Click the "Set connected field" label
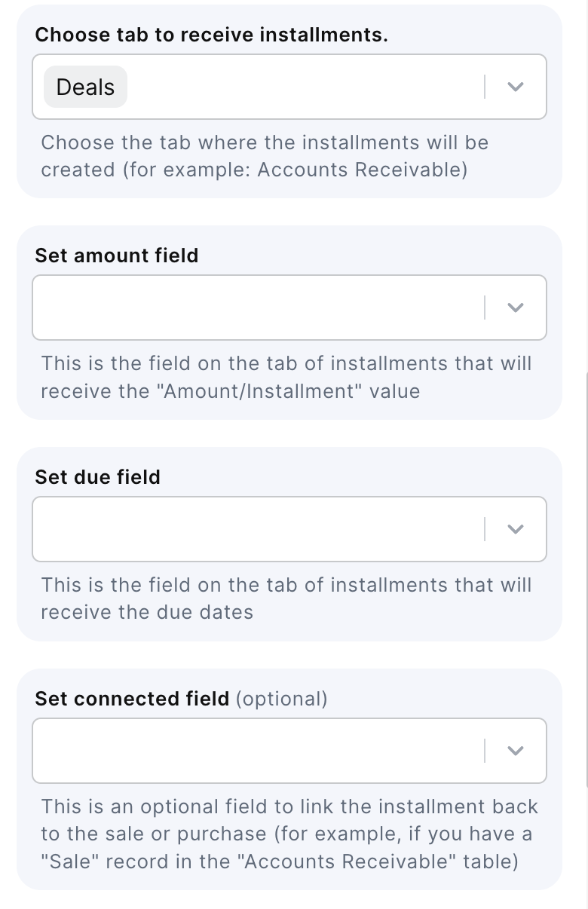The height and width of the screenshot is (909, 588). 132,699
